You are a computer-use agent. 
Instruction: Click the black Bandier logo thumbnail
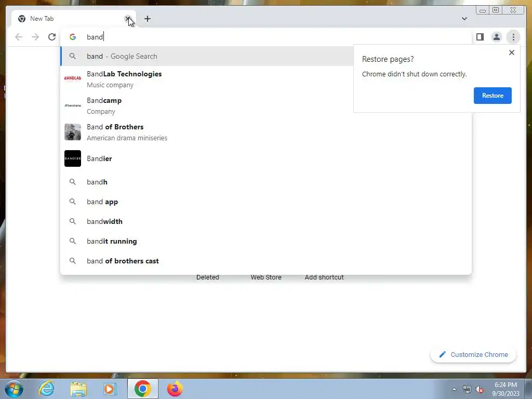[73, 158]
